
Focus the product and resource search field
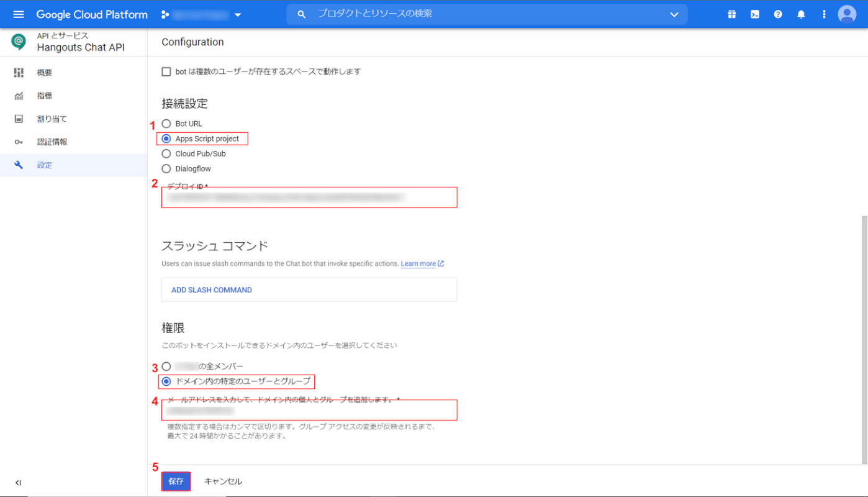[487, 14]
